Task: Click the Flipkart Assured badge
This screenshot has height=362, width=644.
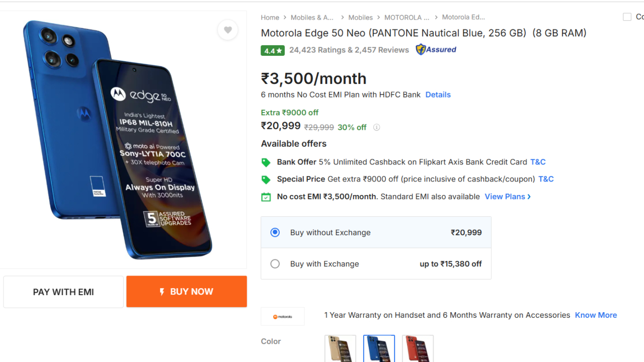Action: [436, 49]
